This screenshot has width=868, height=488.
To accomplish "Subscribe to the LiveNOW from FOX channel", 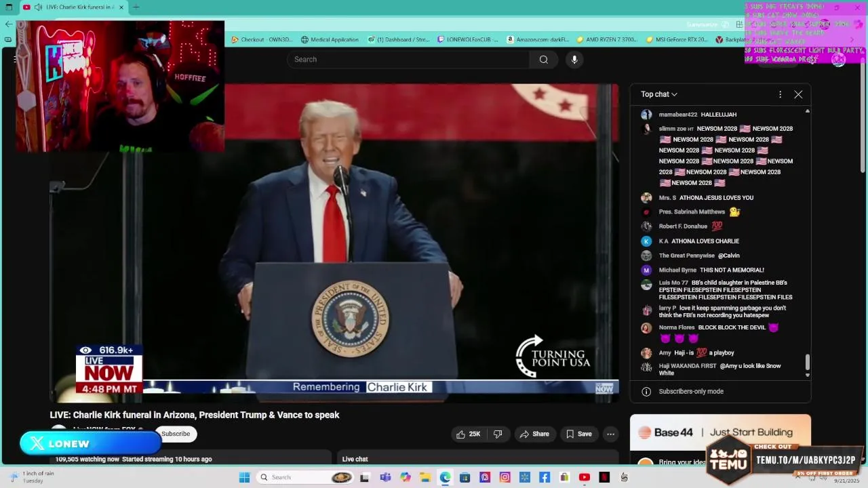I will 176,434.
